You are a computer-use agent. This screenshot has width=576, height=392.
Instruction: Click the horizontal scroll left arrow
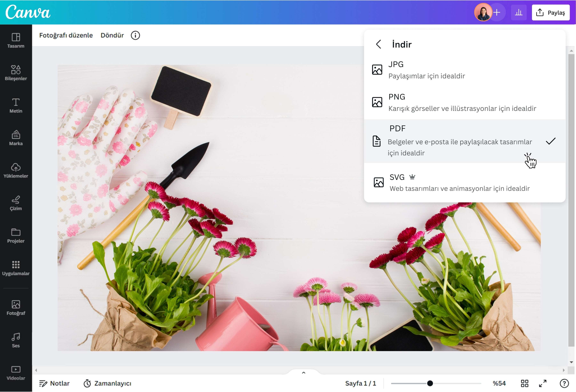pyautogui.click(x=36, y=370)
